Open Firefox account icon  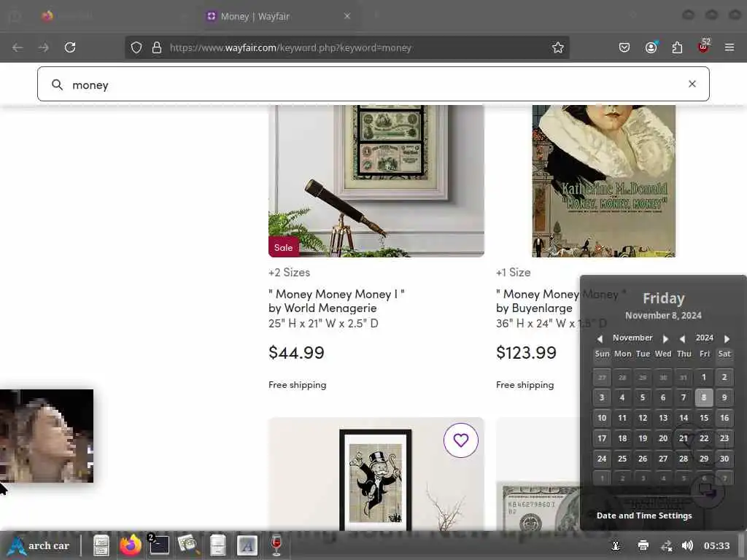651,47
